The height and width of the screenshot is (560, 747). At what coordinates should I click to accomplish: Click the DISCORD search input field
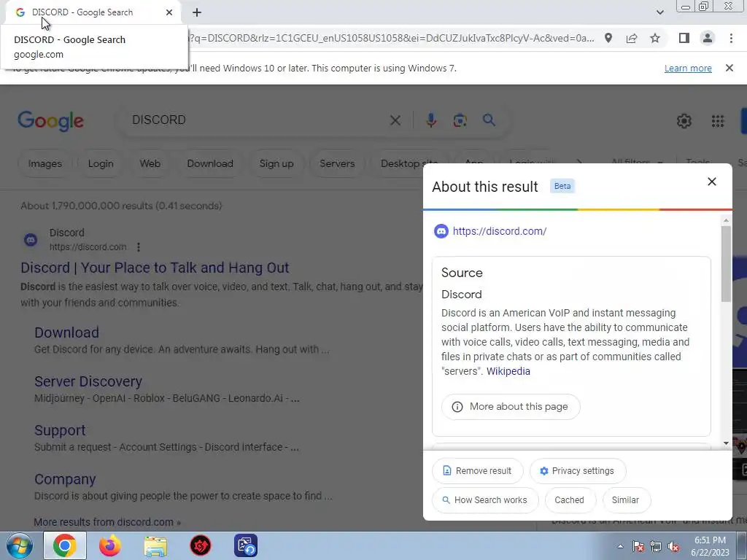pos(252,120)
